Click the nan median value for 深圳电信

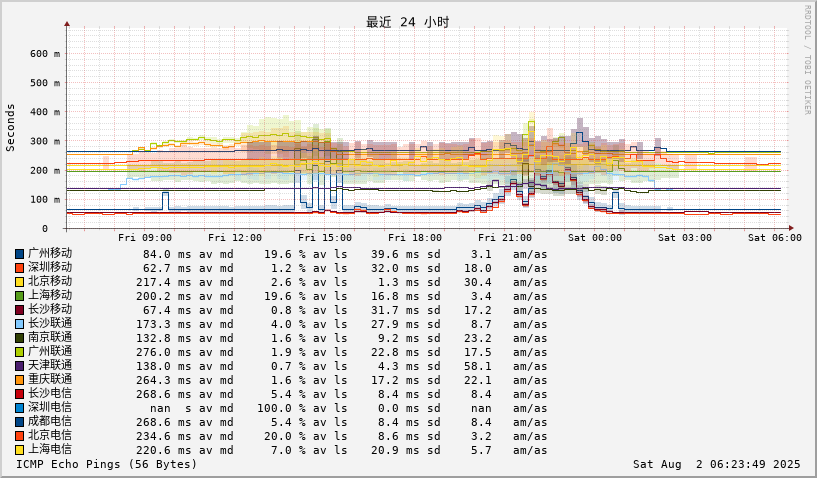coord(160,408)
